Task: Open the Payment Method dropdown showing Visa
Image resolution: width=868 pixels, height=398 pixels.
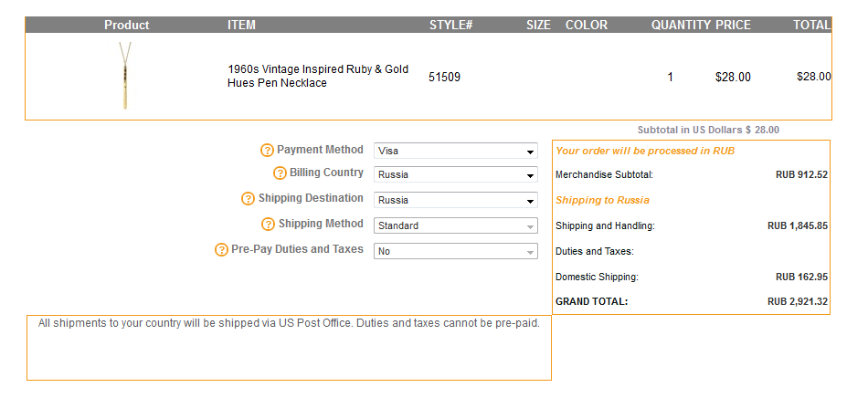Action: [x=455, y=152]
